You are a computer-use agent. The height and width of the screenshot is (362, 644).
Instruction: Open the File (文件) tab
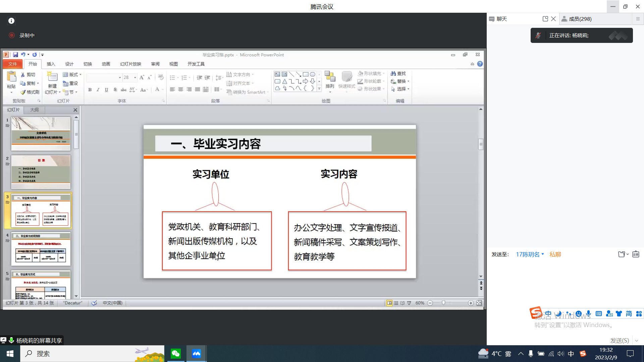(13, 64)
